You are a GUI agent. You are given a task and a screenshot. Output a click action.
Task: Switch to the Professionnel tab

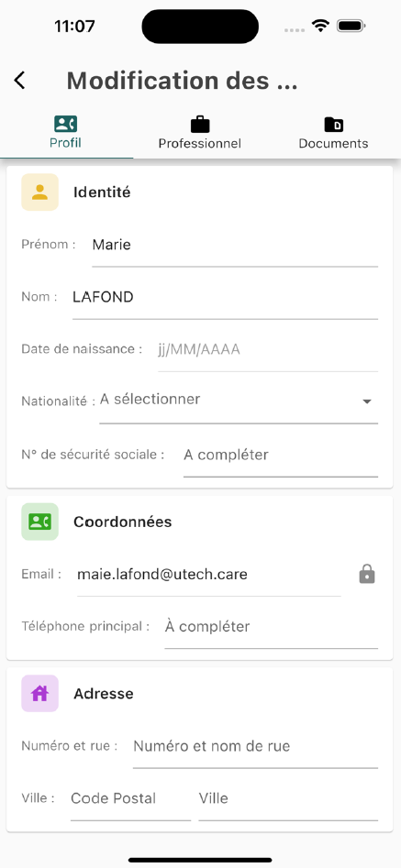point(200,133)
